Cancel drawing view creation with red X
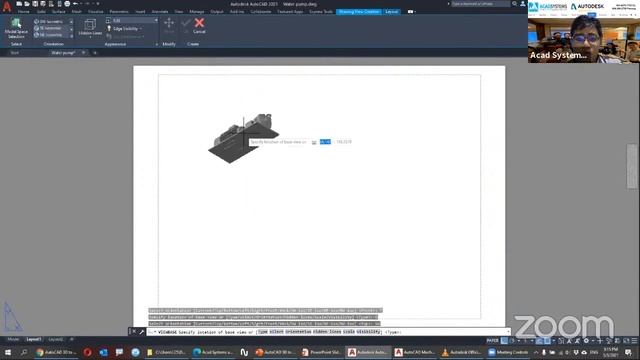This screenshot has height=360, width=640. click(199, 25)
